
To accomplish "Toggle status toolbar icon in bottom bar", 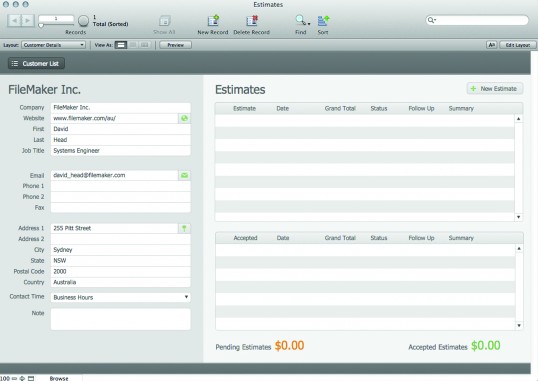I will [x=31, y=378].
